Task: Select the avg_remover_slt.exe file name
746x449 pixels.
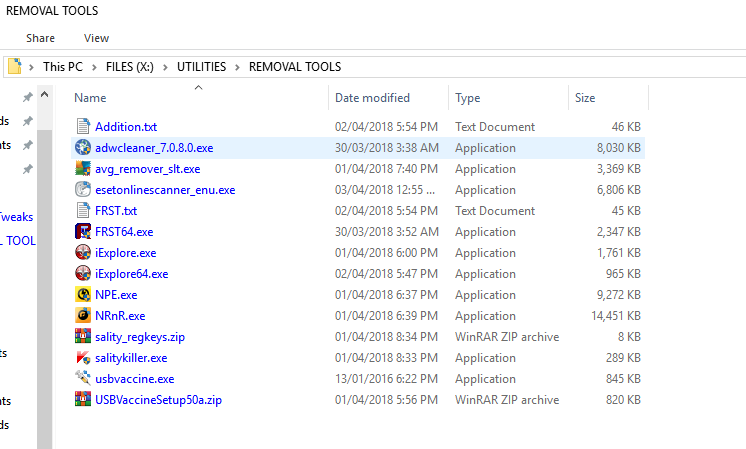Action: 147,169
